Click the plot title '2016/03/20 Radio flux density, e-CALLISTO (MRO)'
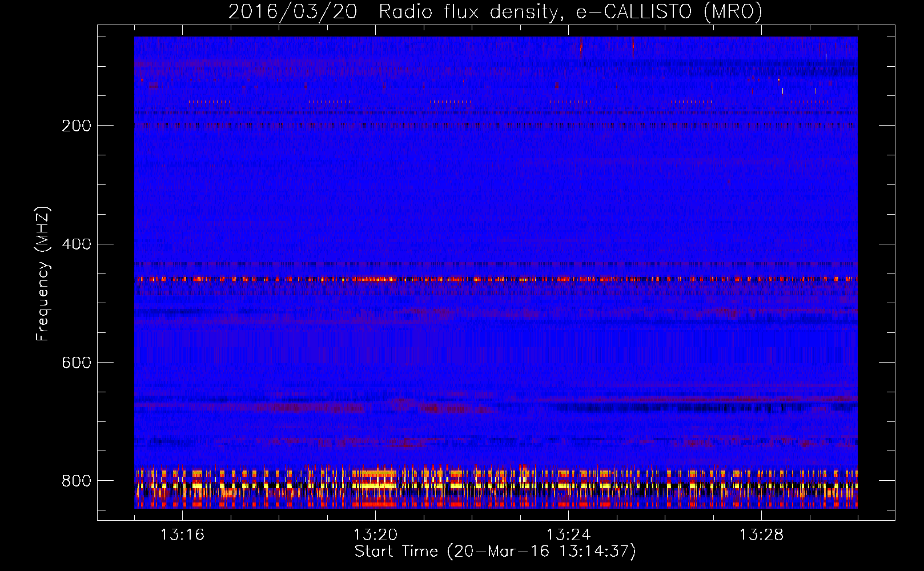 (495, 11)
